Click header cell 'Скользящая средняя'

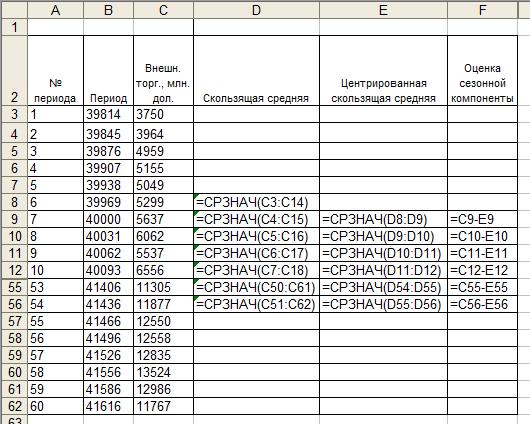[256, 70]
